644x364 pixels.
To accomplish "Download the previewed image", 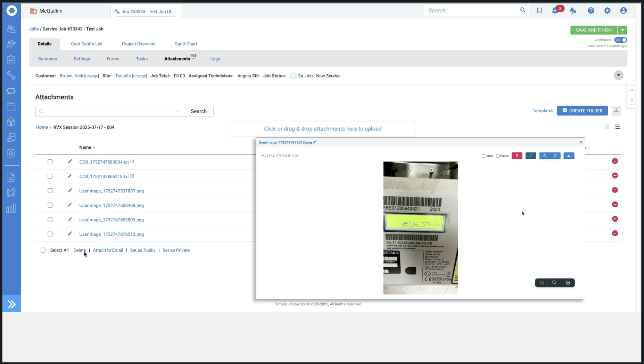I will (x=569, y=156).
